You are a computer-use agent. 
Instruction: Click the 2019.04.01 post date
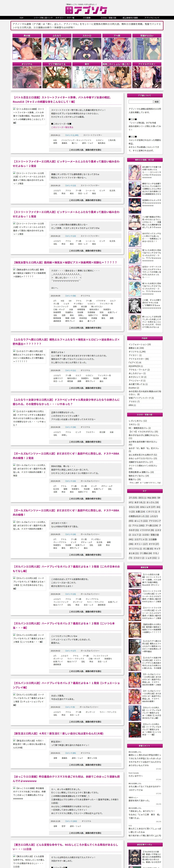(55, 753)
